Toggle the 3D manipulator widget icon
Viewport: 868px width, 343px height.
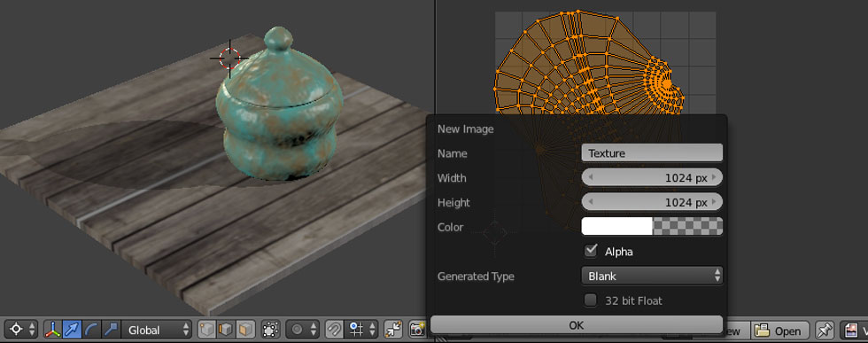52,330
